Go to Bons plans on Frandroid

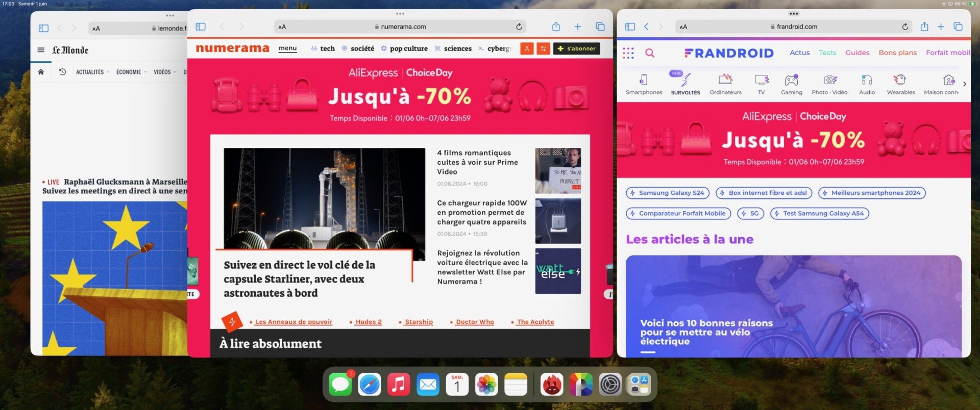[x=897, y=53]
